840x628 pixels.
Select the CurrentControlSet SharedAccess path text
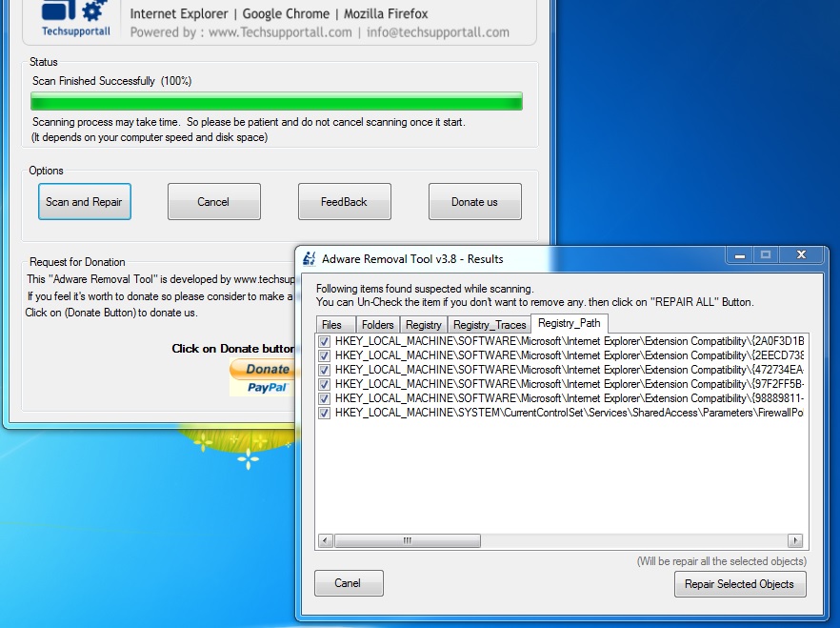point(570,414)
